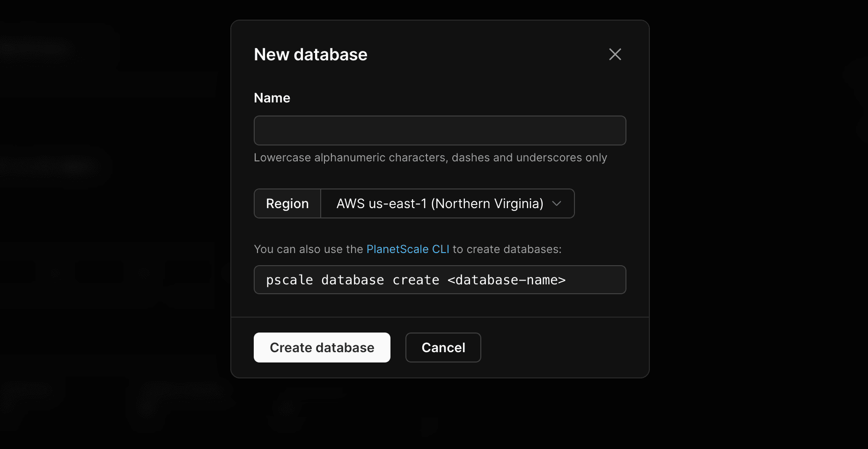Select the pscale database create command text
The width and height of the screenshot is (868, 449).
416,279
